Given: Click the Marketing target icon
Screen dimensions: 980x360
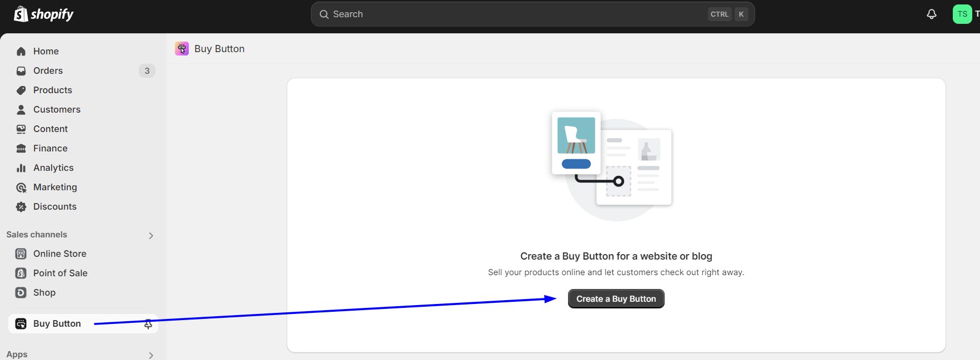Looking at the screenshot, I should 21,187.
